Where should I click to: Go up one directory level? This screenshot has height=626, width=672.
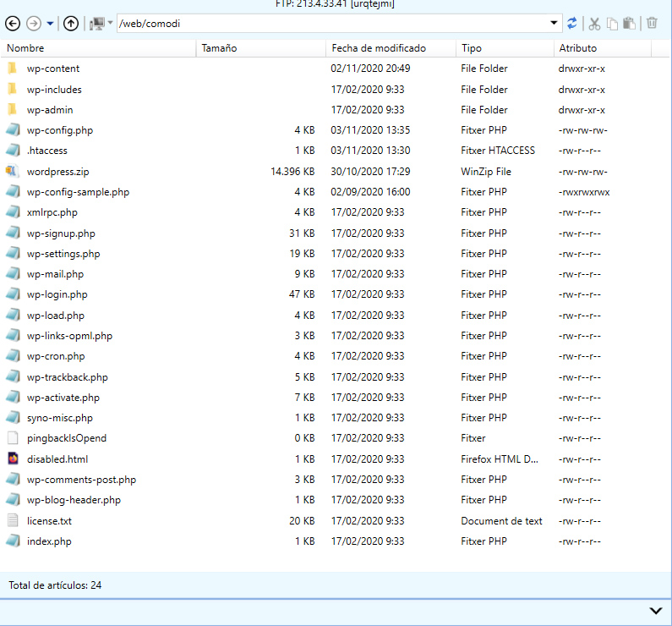pyautogui.click(x=71, y=24)
